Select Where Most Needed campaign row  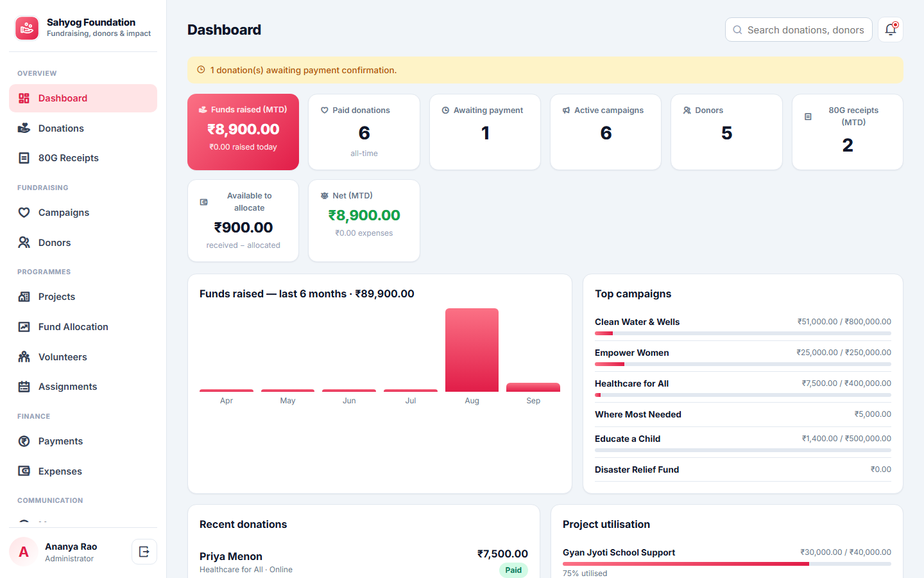tap(743, 414)
